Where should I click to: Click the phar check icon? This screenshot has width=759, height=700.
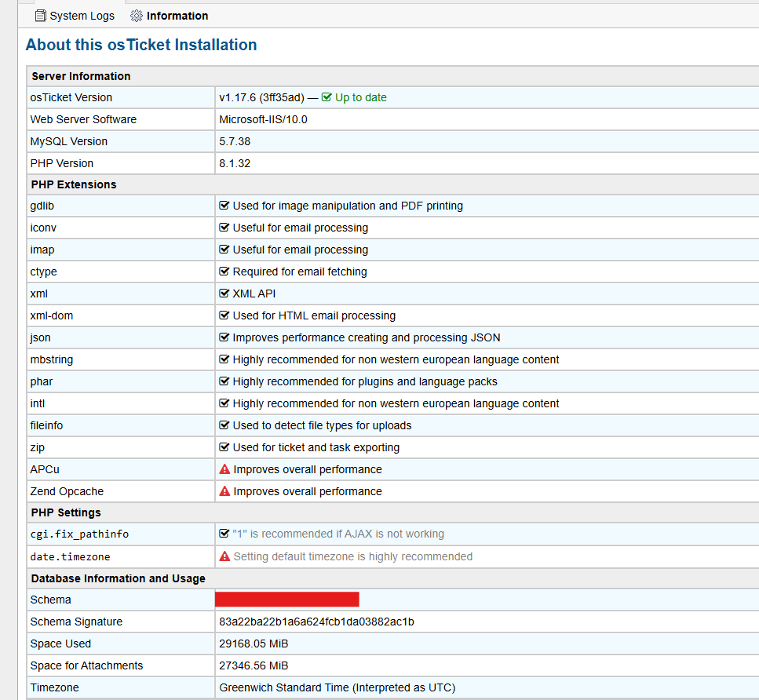click(224, 381)
